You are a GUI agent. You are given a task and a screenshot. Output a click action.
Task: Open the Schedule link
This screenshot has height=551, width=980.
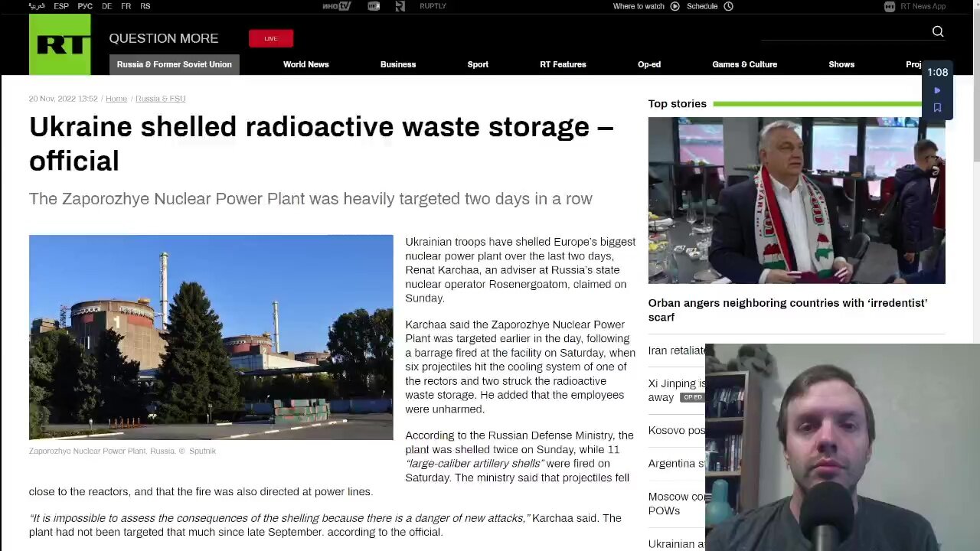702,6
